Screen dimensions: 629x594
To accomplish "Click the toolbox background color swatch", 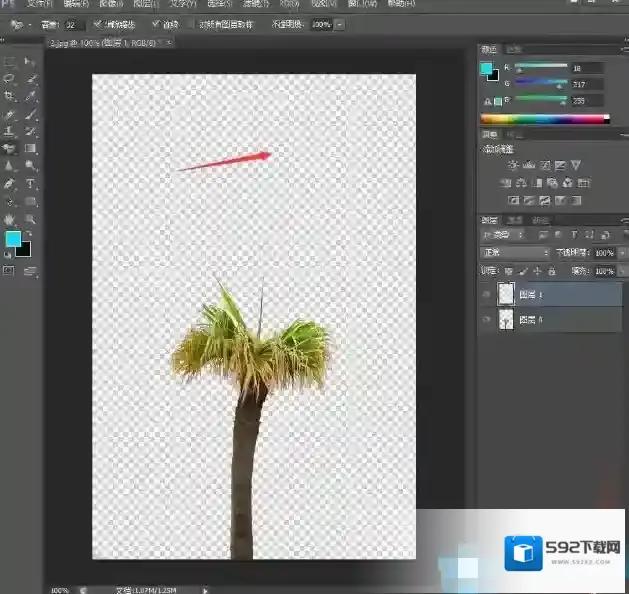I will pos(25,251).
